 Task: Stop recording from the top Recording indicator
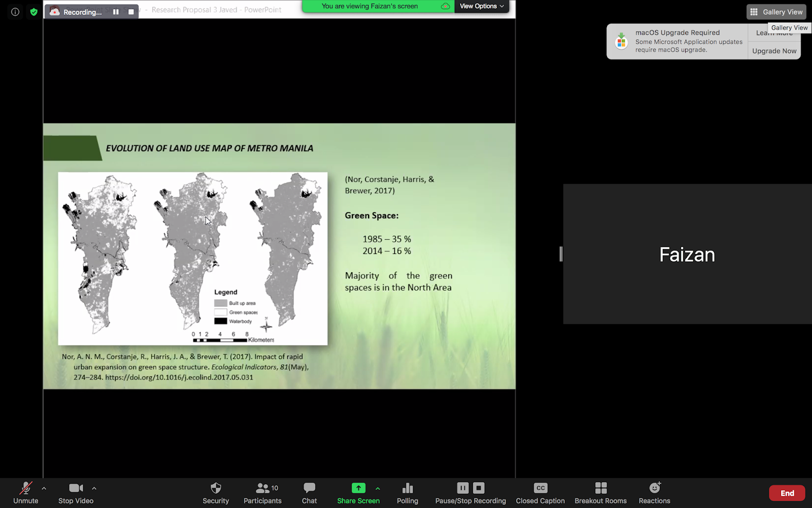(x=131, y=12)
